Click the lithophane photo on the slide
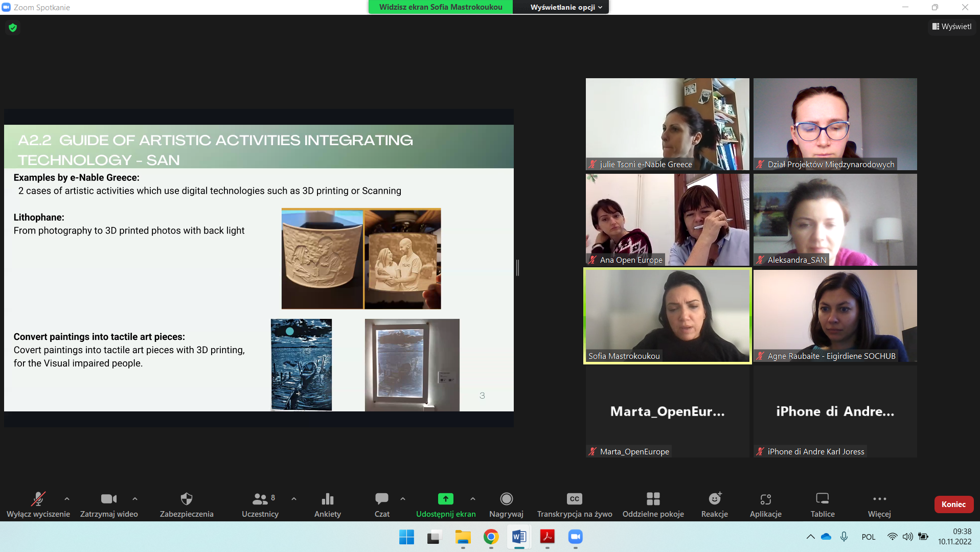 pos(361,259)
